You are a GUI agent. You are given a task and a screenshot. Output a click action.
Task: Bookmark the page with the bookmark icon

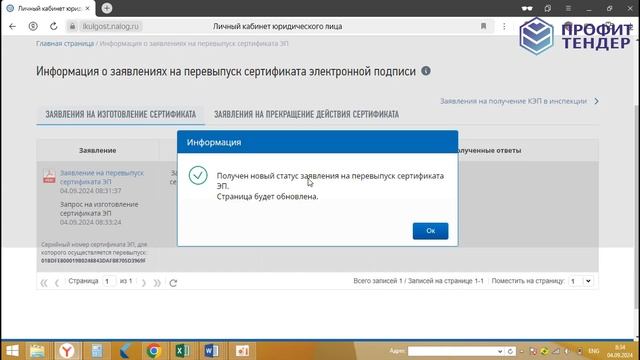point(483,26)
